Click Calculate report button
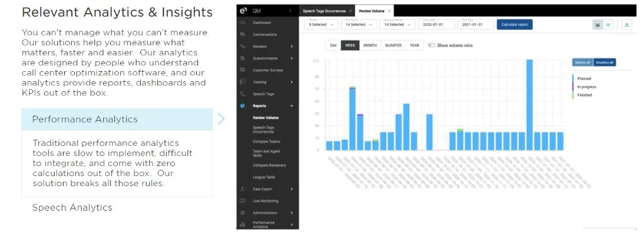Viewport: 644px width, 239px height. tap(514, 25)
